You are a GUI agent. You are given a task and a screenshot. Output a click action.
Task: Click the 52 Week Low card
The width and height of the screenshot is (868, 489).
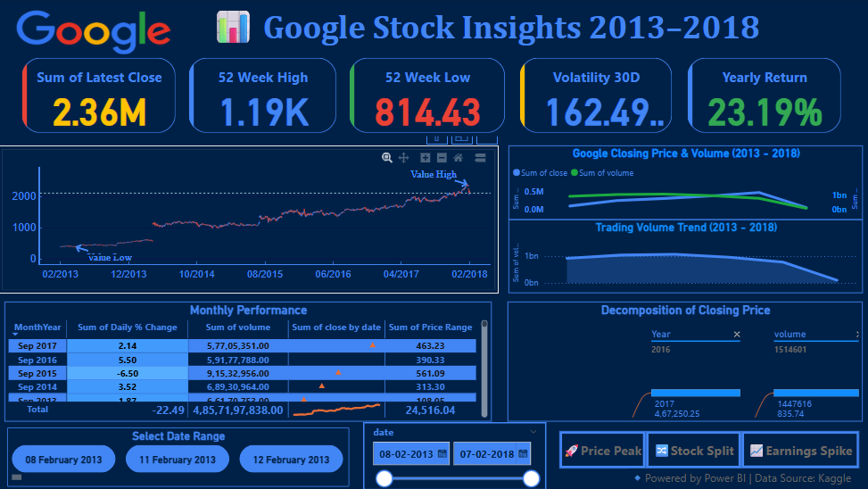click(427, 95)
